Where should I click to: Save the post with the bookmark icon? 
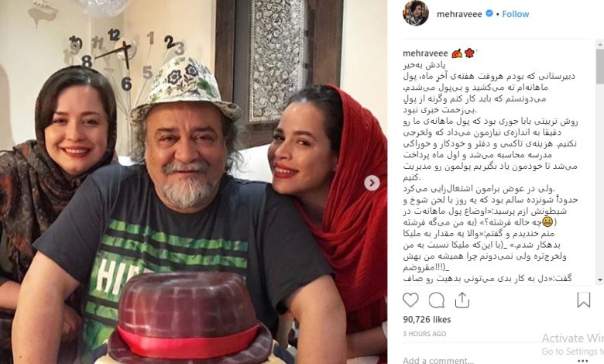point(584,300)
